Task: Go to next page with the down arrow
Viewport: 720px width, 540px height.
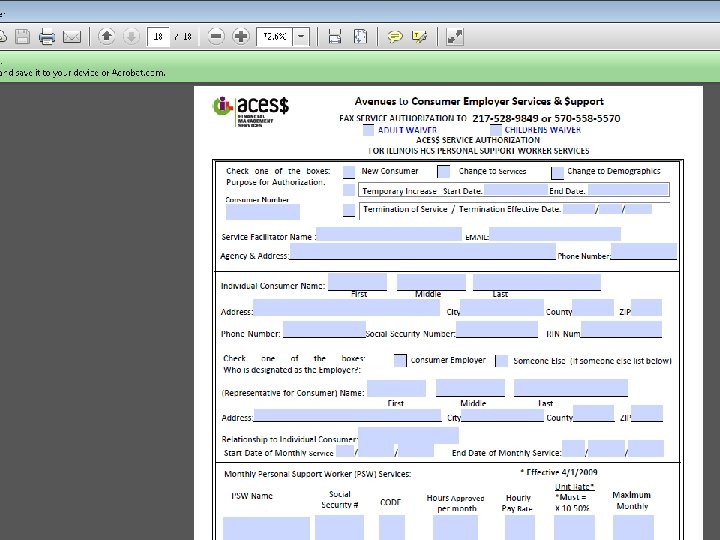Action: (131, 36)
